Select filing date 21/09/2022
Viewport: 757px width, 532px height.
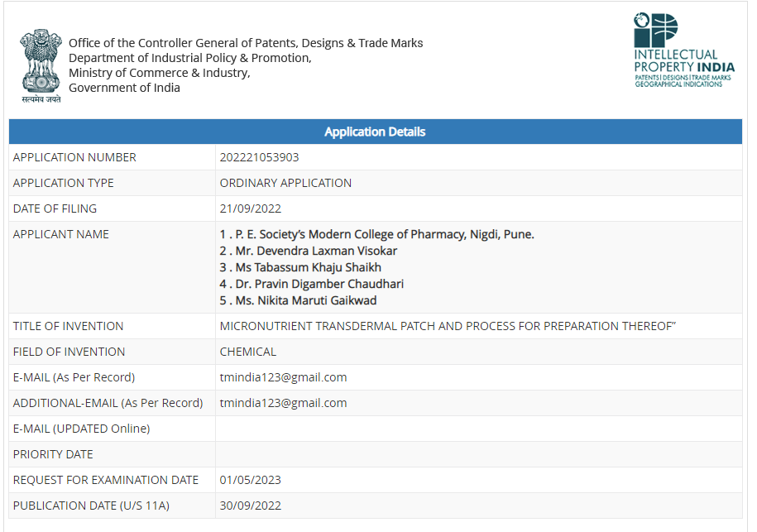click(x=250, y=208)
